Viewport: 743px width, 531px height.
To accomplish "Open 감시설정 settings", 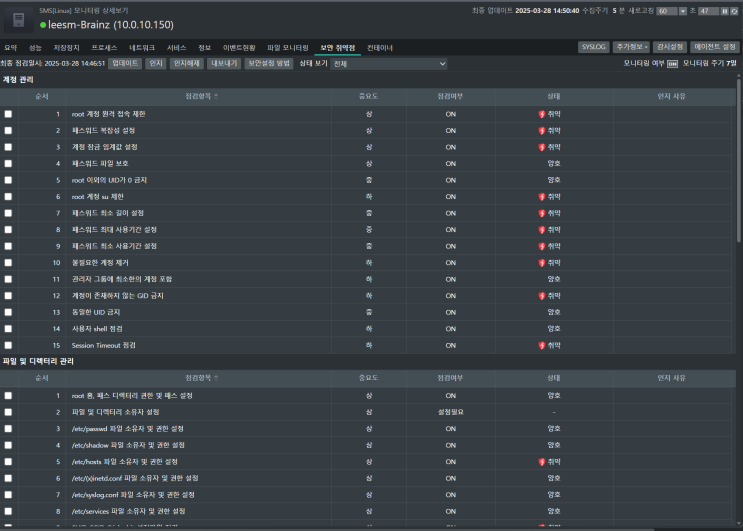I will (x=670, y=47).
